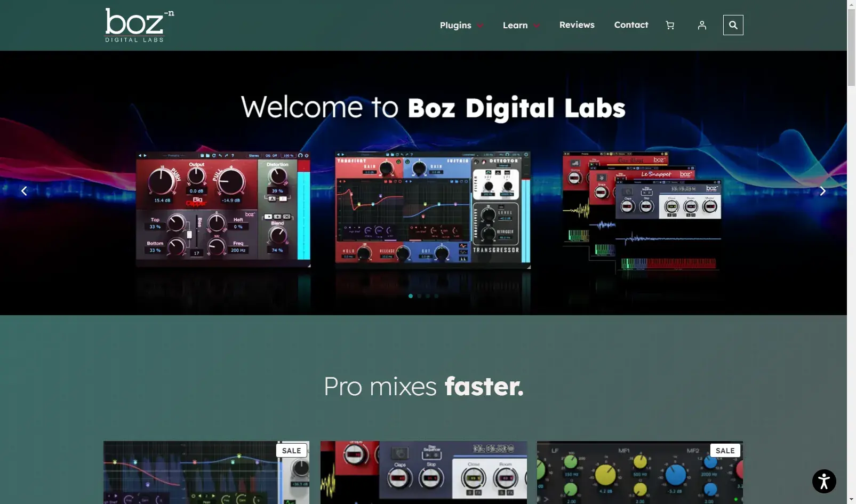Select the fourth carousel dot
856x504 pixels.
(436, 296)
